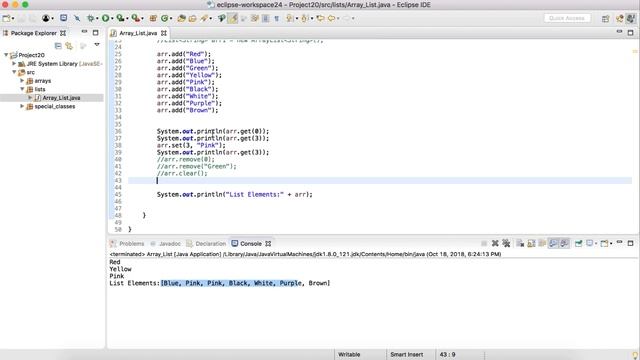Open the Debug dropdown arrow
This screenshot has width=640, height=360.
point(97,19)
